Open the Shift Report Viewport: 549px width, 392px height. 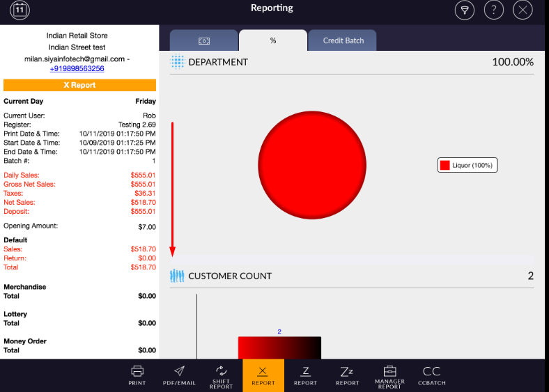point(221,375)
